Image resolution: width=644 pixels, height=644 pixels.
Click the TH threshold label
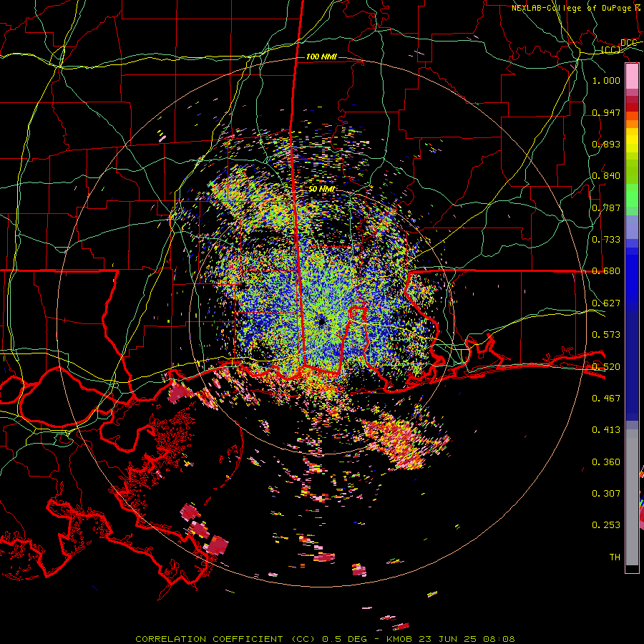pos(615,557)
